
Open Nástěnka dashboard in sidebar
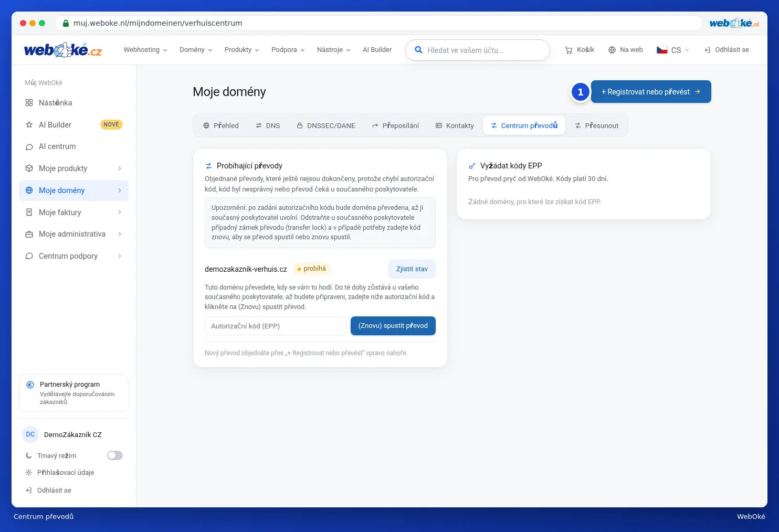coord(73,103)
